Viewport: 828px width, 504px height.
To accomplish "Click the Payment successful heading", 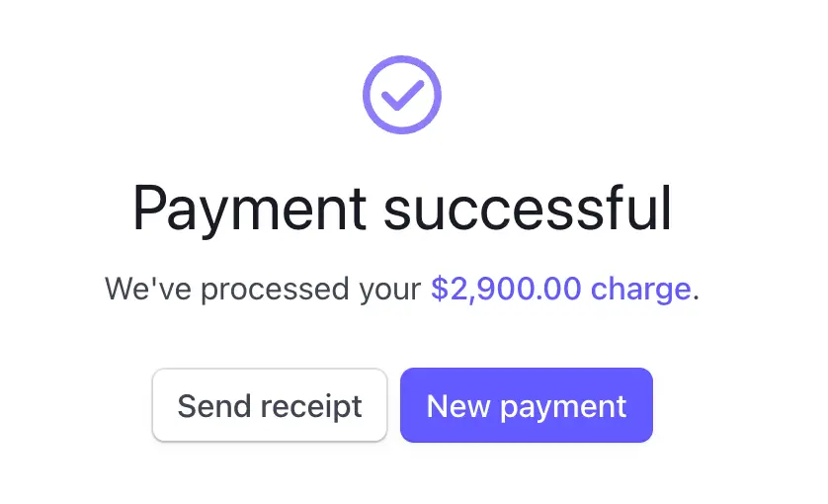I will tap(402, 209).
